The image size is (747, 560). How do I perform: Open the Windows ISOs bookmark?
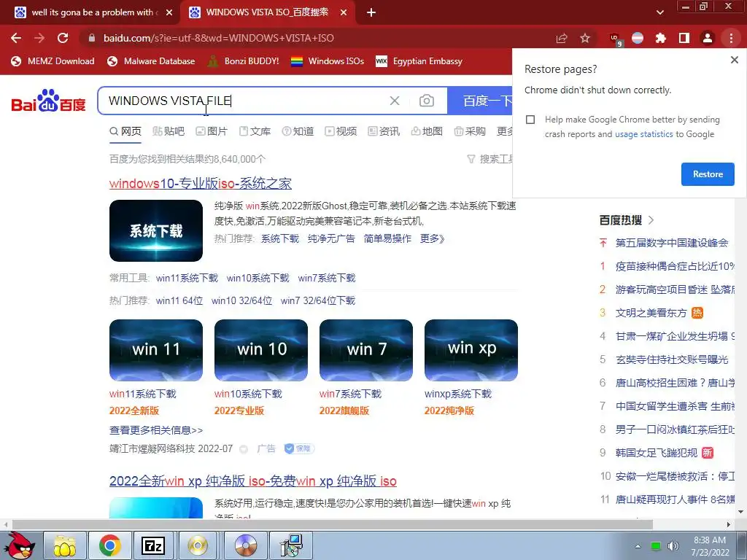click(328, 61)
